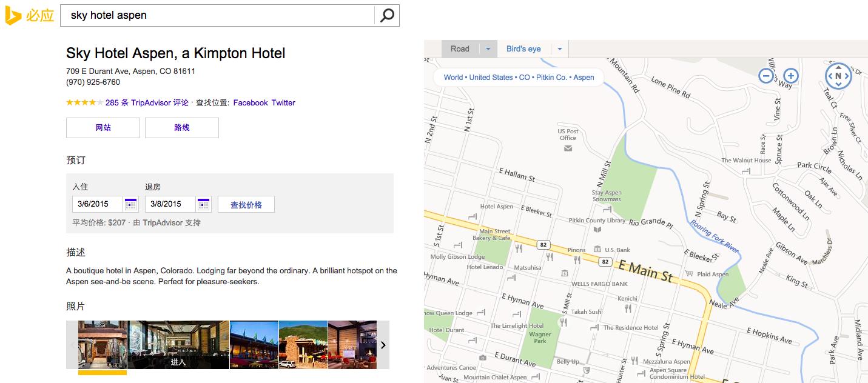
Task: Open the hotel's Facebook link
Action: coord(251,102)
